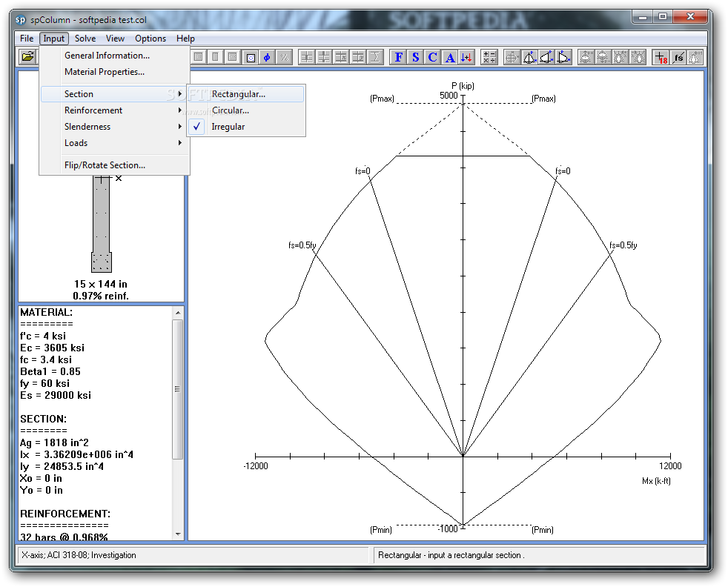Expand the Loads submenu
This screenshot has width=728, height=587.
[x=115, y=143]
